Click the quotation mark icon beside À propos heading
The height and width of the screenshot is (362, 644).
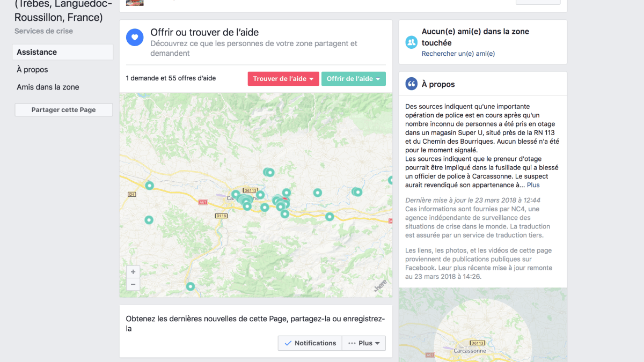click(412, 84)
